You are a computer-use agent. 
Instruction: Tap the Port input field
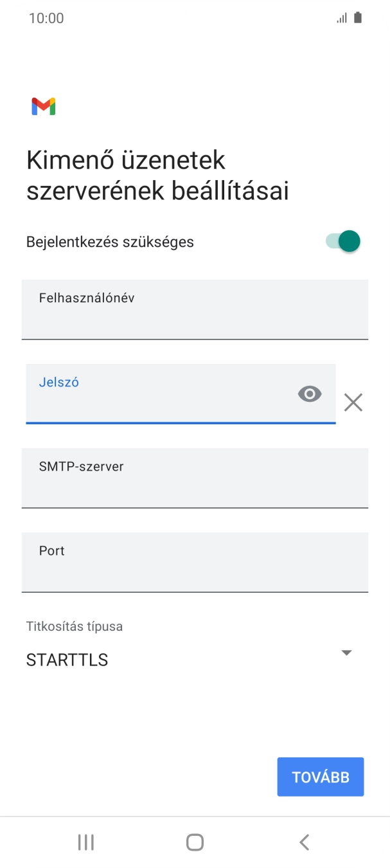195,562
